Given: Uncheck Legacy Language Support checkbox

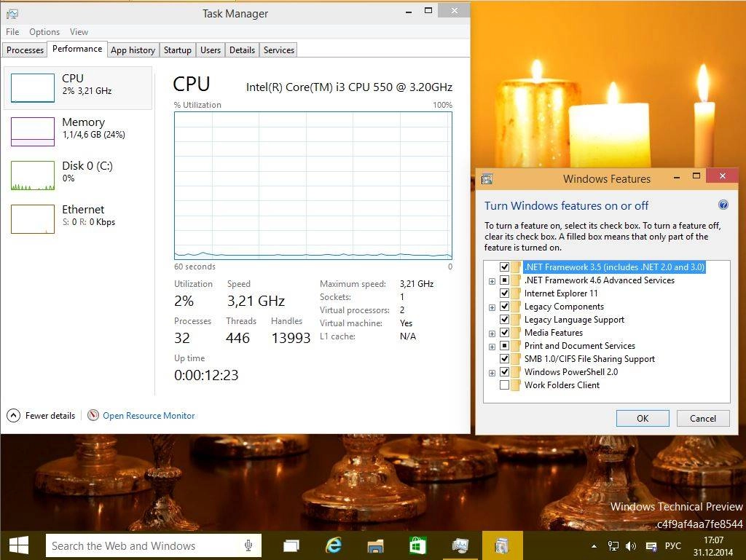Looking at the screenshot, I should click(504, 320).
